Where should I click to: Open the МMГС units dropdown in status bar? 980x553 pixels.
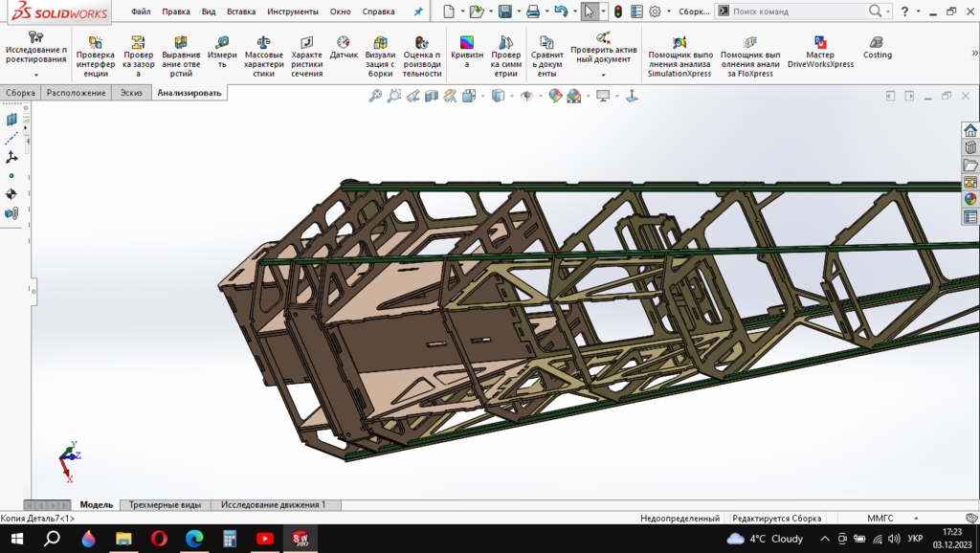pos(880,518)
